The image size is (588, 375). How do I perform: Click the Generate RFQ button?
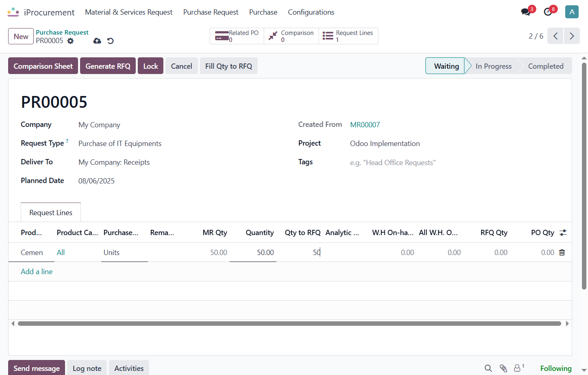pos(108,66)
